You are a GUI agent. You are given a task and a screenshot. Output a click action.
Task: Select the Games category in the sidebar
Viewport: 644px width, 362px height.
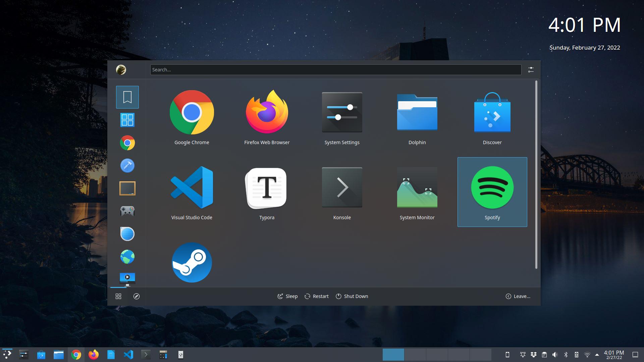(127, 211)
